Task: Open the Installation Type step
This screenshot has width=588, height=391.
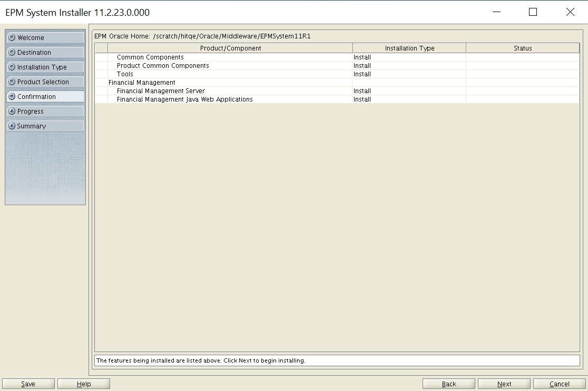Action: pyautogui.click(x=45, y=67)
